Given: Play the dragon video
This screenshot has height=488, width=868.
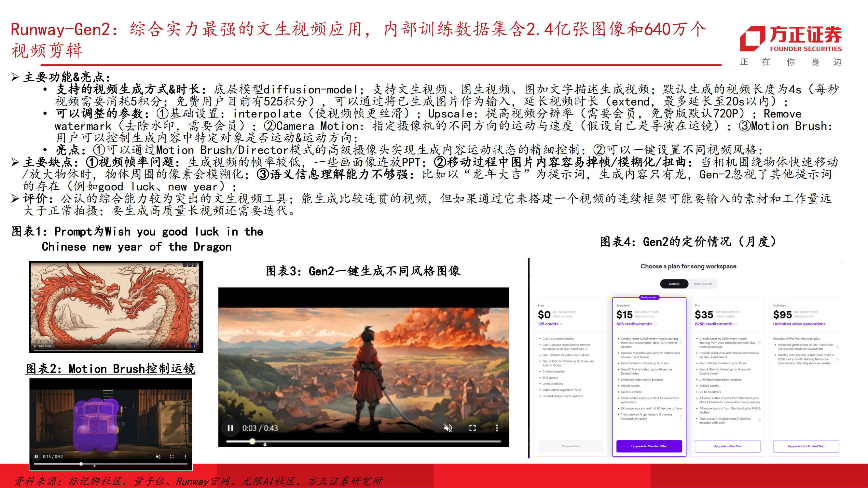Looking at the screenshot, I should coord(35,346).
